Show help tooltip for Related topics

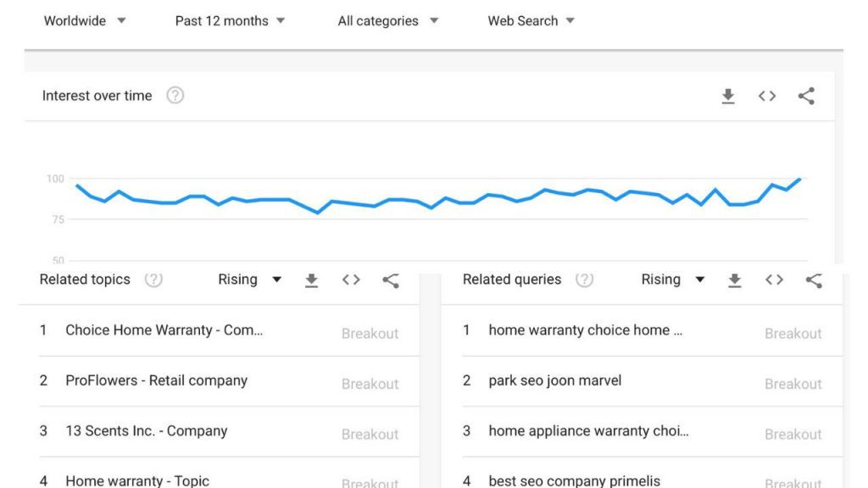click(x=153, y=280)
